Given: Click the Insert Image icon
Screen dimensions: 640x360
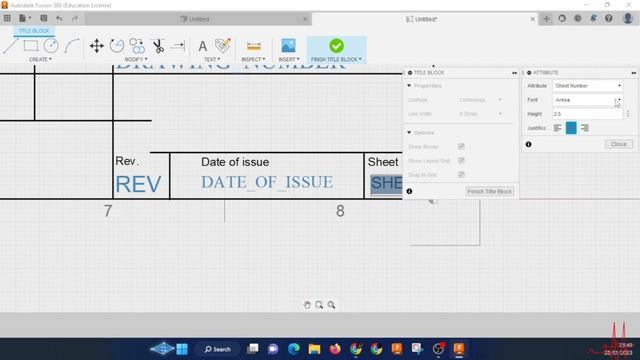Looking at the screenshot, I should click(288, 46).
